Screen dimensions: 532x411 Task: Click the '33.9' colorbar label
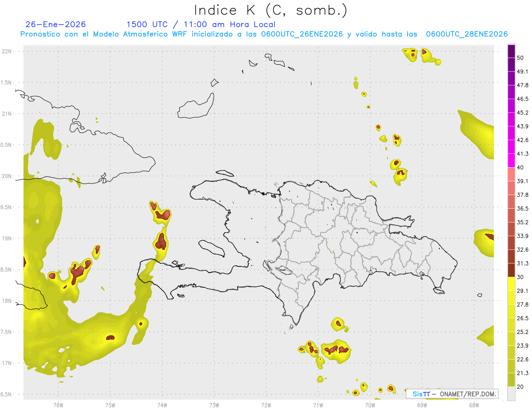[x=523, y=236]
